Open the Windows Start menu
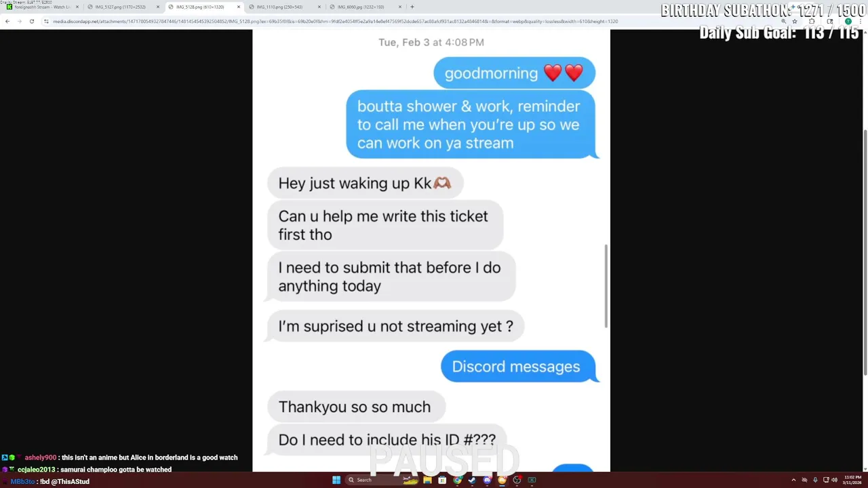This screenshot has width=868, height=488. click(336, 480)
